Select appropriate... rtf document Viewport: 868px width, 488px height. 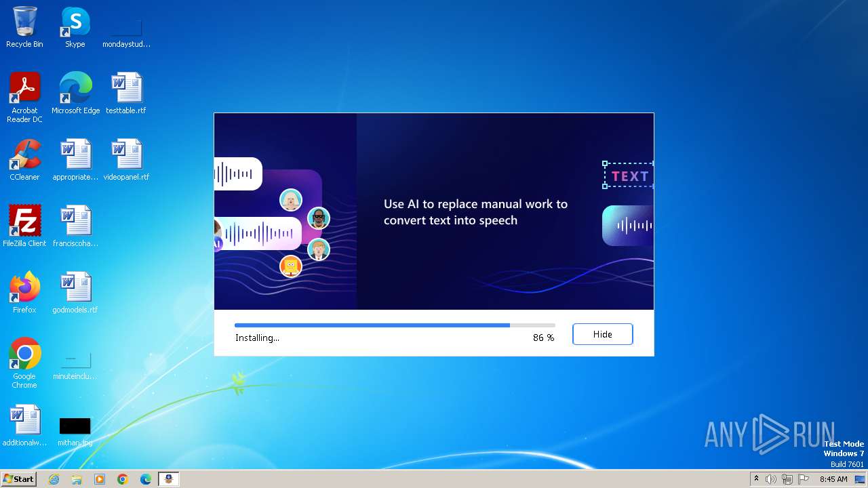point(75,160)
